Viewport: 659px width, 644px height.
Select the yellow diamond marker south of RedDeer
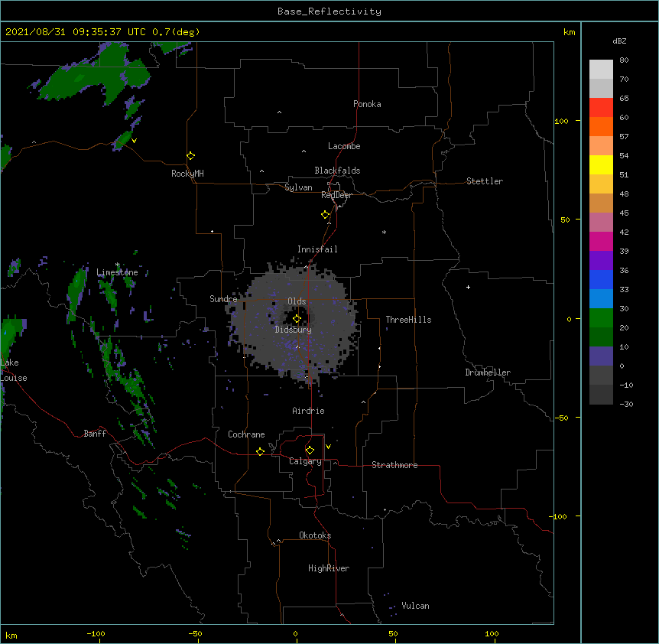tap(325, 215)
